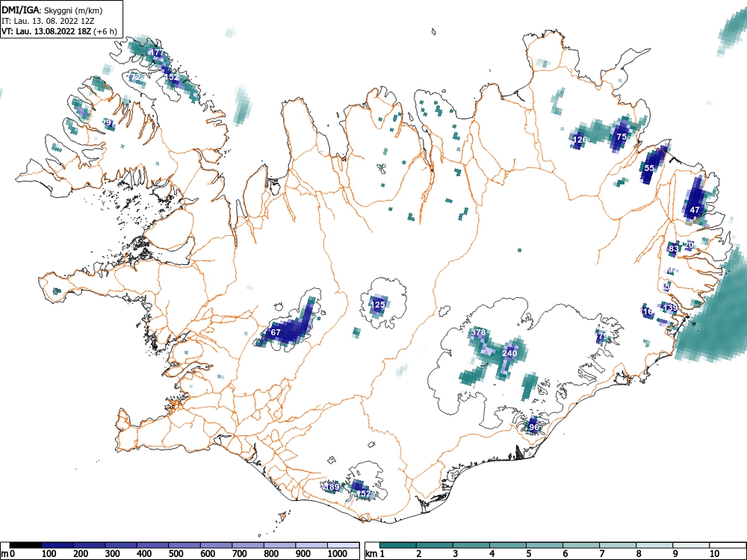Screen dimensions: 747x560
Task: Select the '72' value label in the northwest
Action: (x=136, y=77)
